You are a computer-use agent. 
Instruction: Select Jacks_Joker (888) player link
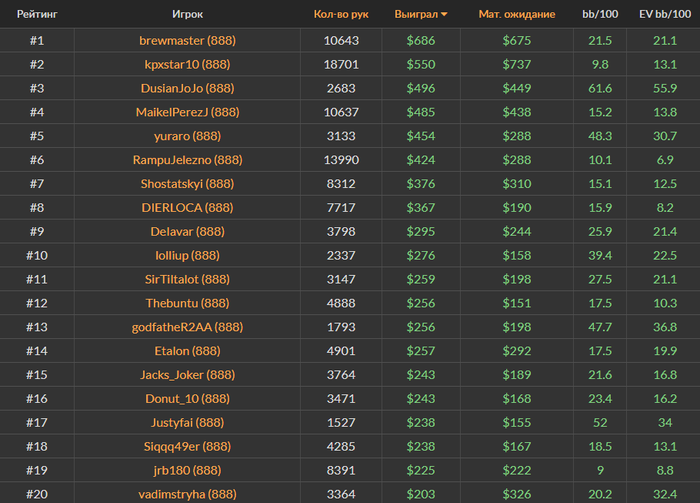click(188, 375)
